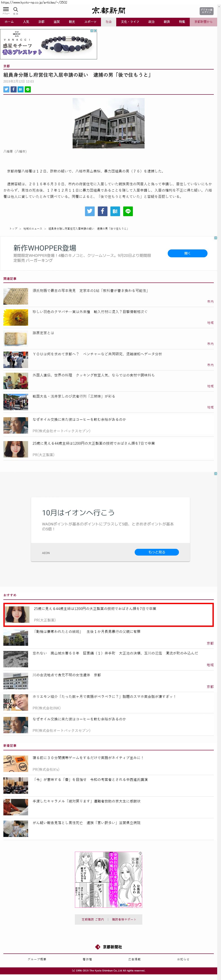Image resolution: width=221 pixels, height=980 pixels.
Task: Open the hamburger menu icon
Action: (x=6, y=9)
